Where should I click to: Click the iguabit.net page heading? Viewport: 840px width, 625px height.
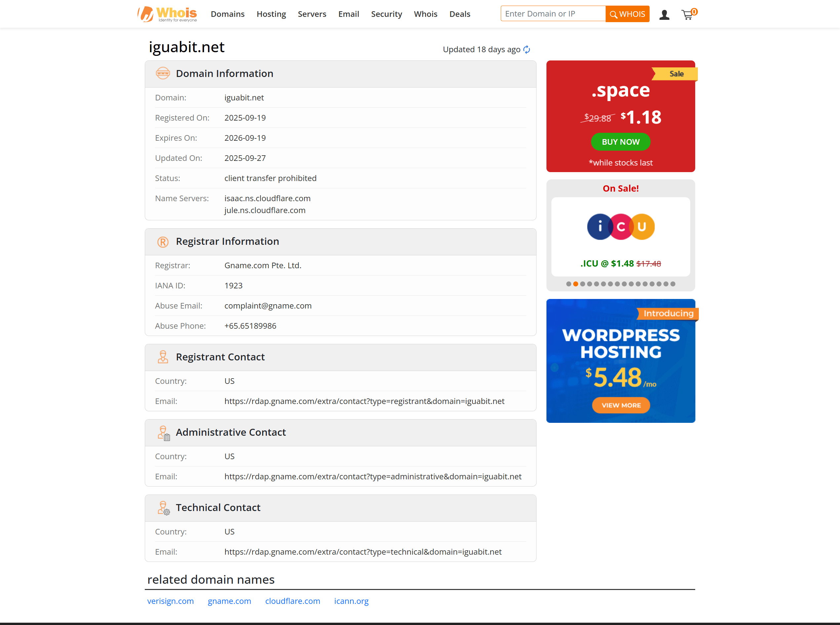[187, 47]
